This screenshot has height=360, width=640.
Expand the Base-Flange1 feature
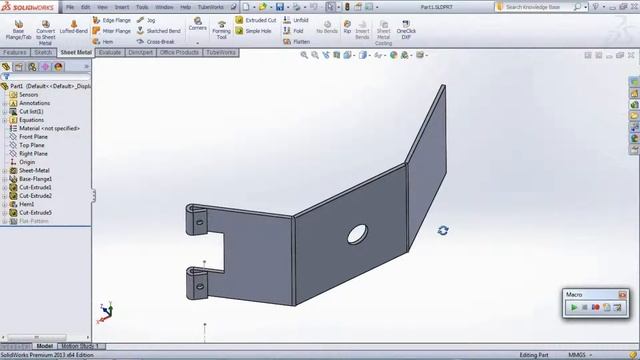pyautogui.click(x=4, y=179)
